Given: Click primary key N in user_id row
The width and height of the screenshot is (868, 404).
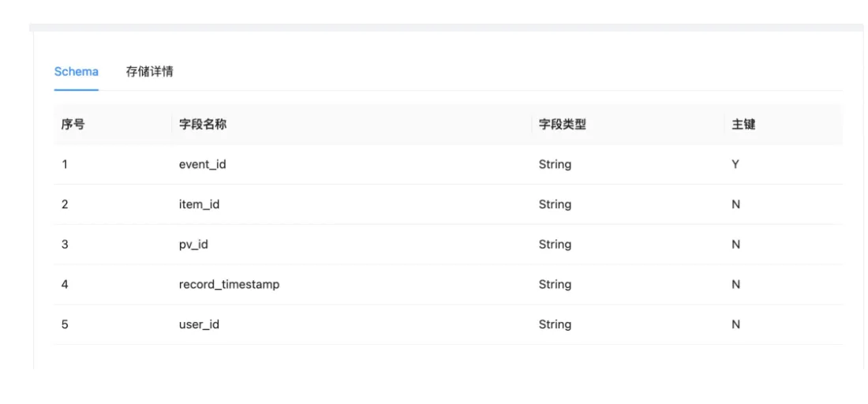Looking at the screenshot, I should pos(735,324).
